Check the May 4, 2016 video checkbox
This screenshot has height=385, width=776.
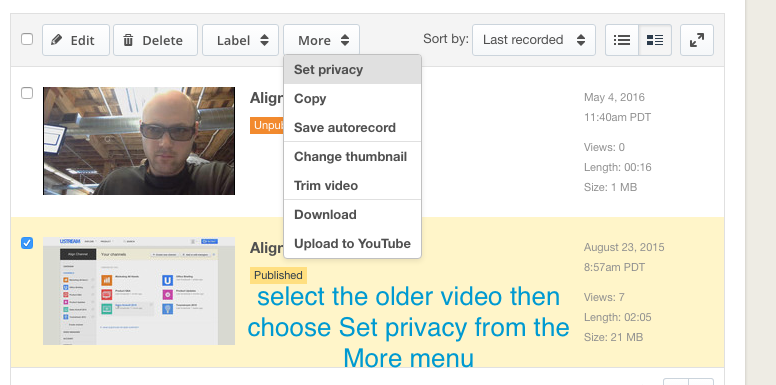pyautogui.click(x=27, y=93)
